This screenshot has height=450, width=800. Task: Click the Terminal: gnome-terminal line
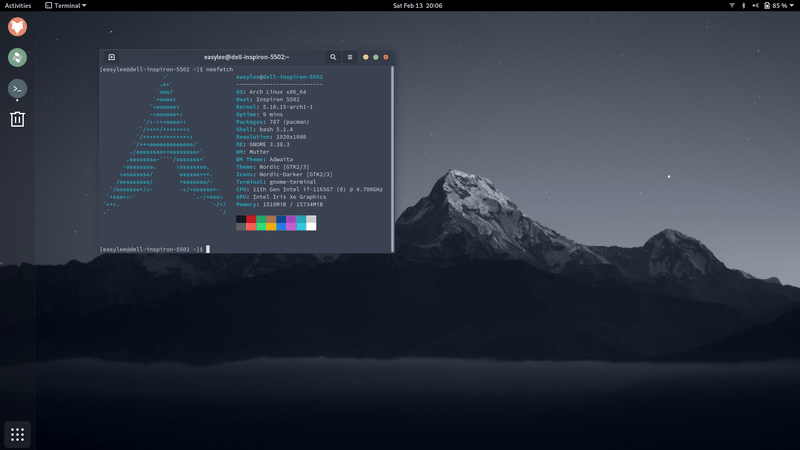pyautogui.click(x=276, y=182)
